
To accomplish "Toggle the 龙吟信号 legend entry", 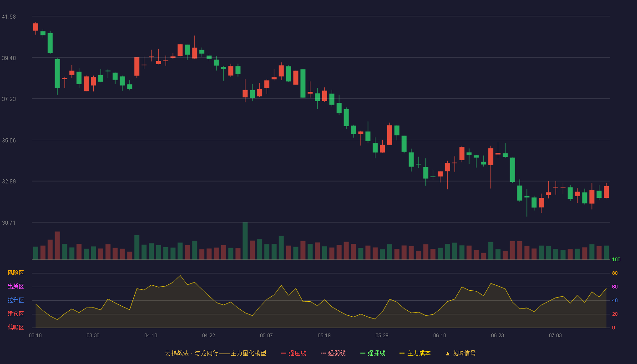I will [460, 353].
